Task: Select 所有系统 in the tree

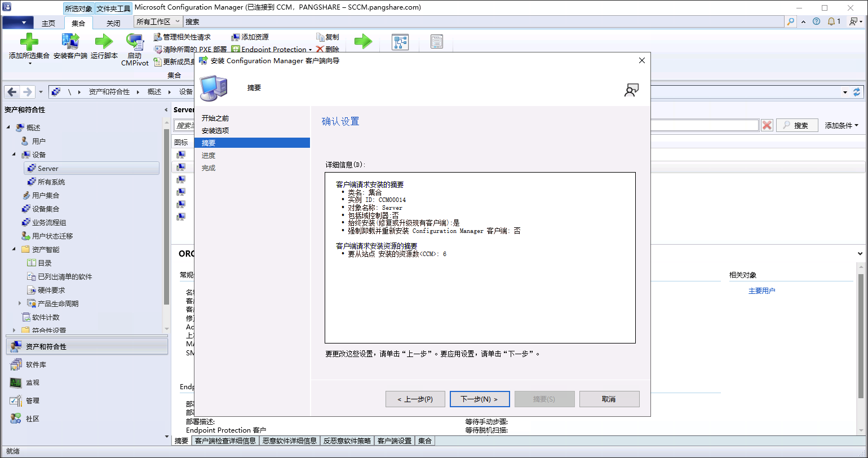Action: pos(51,182)
